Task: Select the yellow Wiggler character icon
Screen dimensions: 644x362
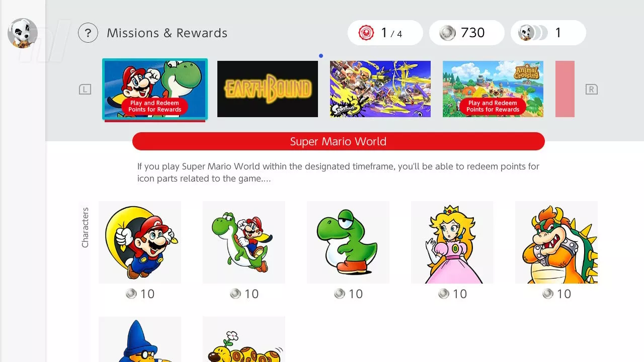Action: [244, 339]
